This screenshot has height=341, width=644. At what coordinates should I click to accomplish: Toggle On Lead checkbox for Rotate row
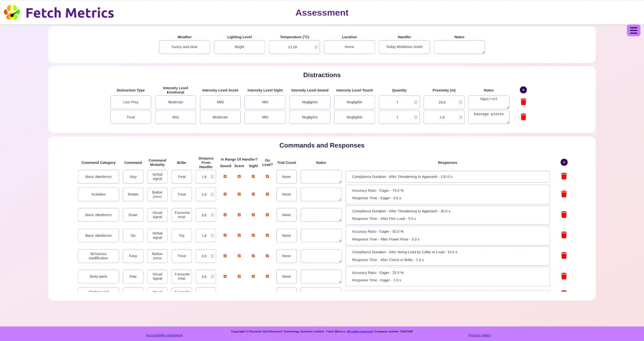coord(267,194)
